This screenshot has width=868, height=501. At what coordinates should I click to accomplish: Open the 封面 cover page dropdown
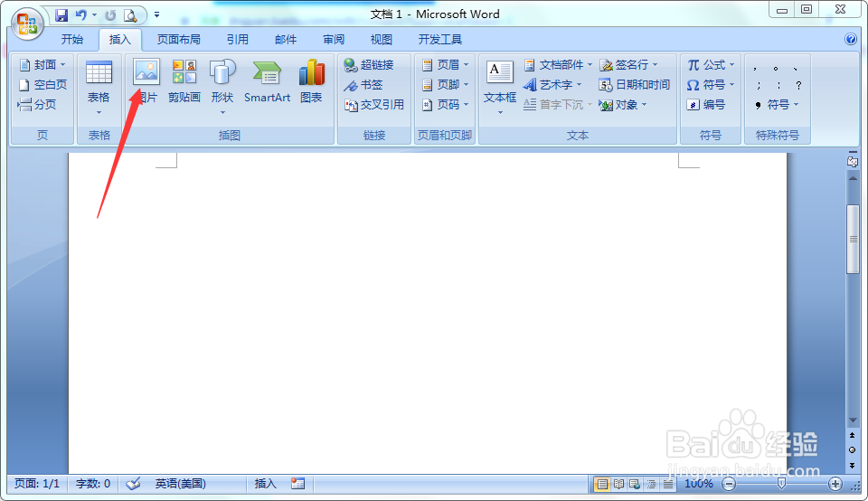[42, 65]
